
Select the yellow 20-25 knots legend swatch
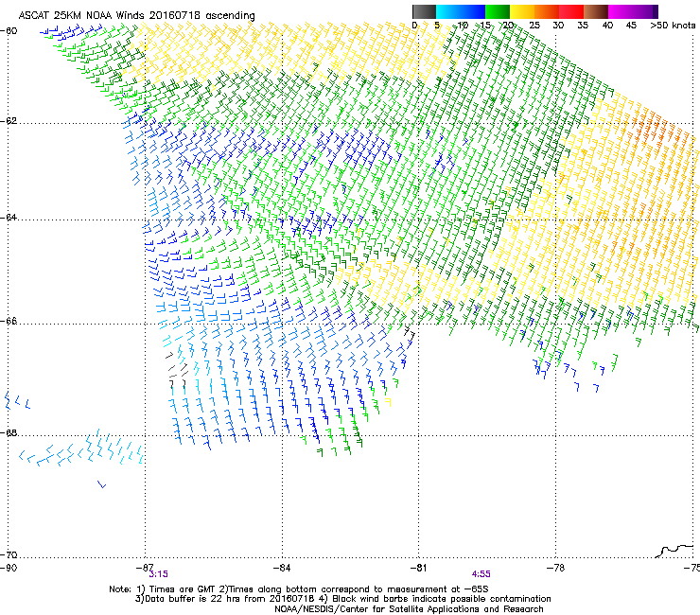[x=521, y=11]
